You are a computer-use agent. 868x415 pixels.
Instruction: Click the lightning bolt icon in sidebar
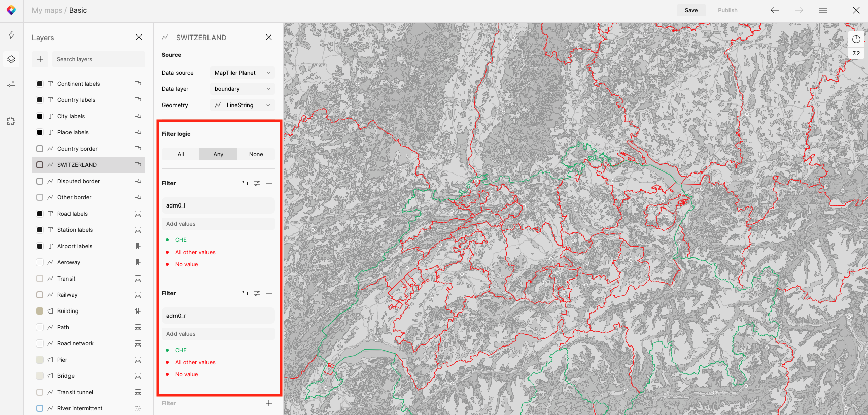tap(11, 35)
